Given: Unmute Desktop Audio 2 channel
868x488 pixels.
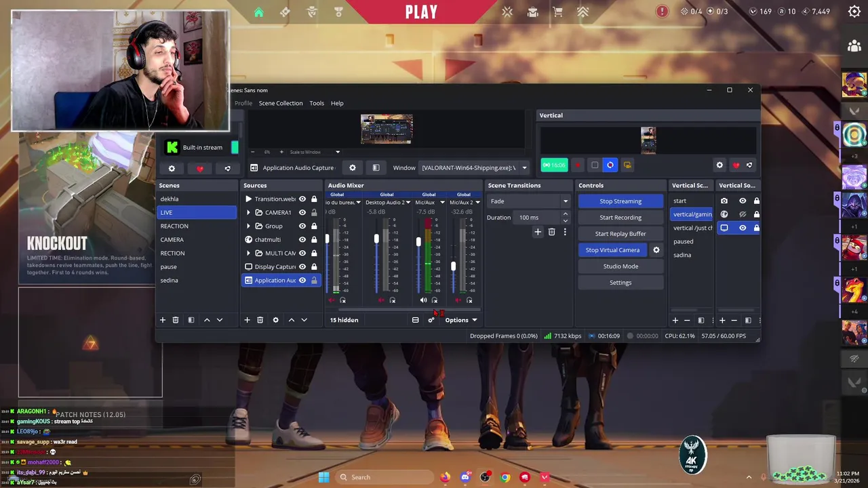Looking at the screenshot, I should click(x=381, y=300).
